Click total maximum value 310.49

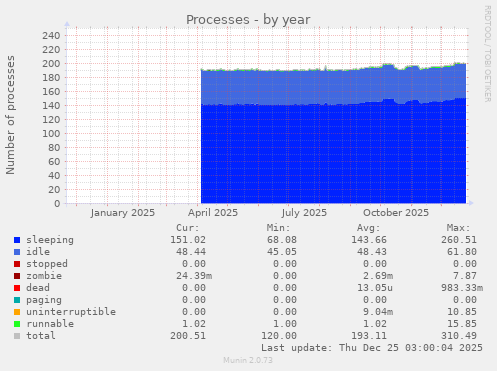point(459,336)
